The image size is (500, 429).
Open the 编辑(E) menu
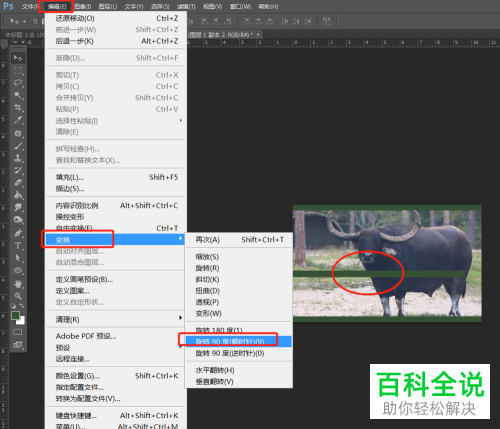coord(56,7)
